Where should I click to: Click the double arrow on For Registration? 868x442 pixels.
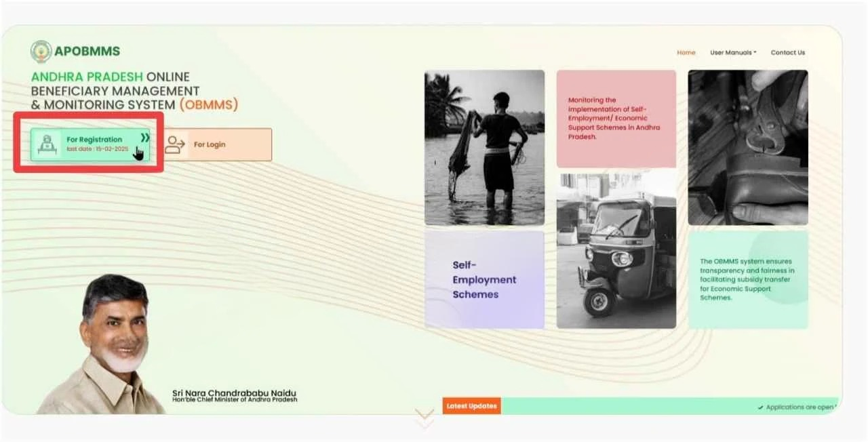tap(144, 138)
